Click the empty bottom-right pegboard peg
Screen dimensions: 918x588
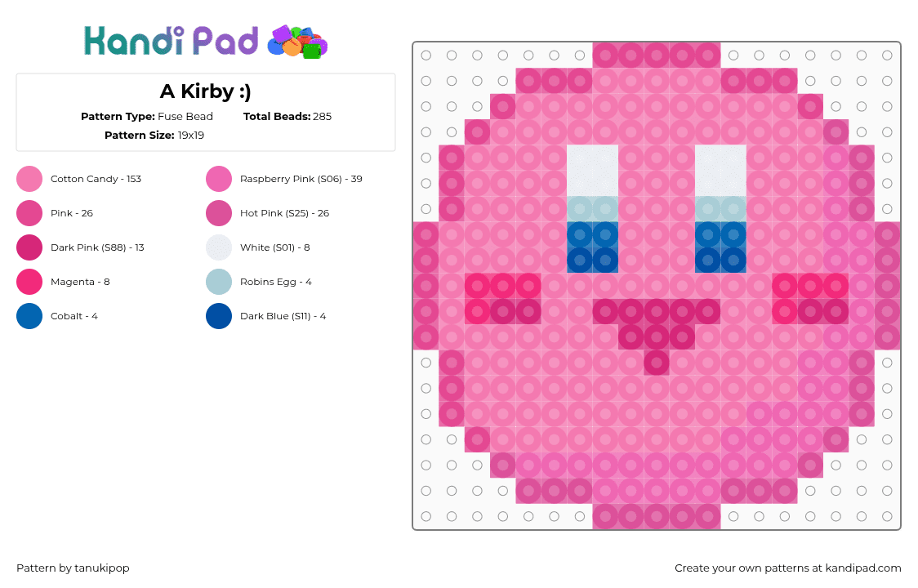(887, 517)
